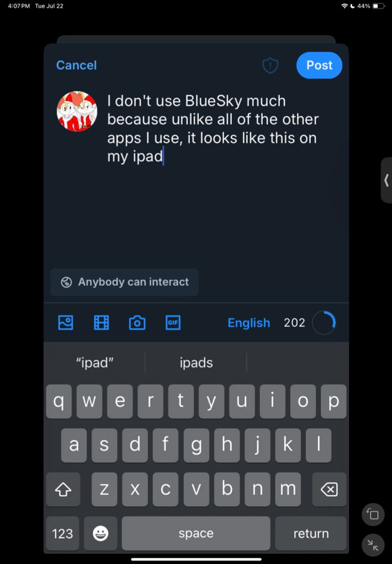The width and height of the screenshot is (392, 564).
Task: Open the image gallery picker icon
Action: (65, 322)
